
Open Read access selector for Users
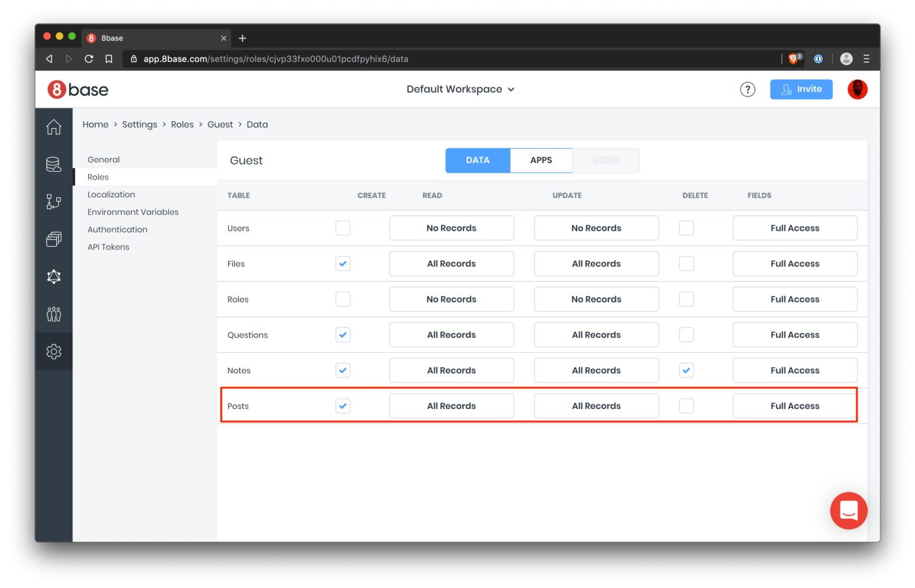coord(452,228)
